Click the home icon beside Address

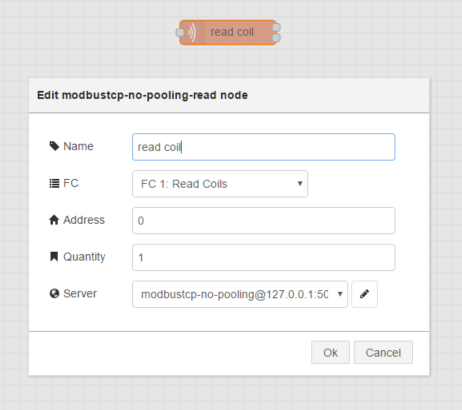(x=54, y=220)
